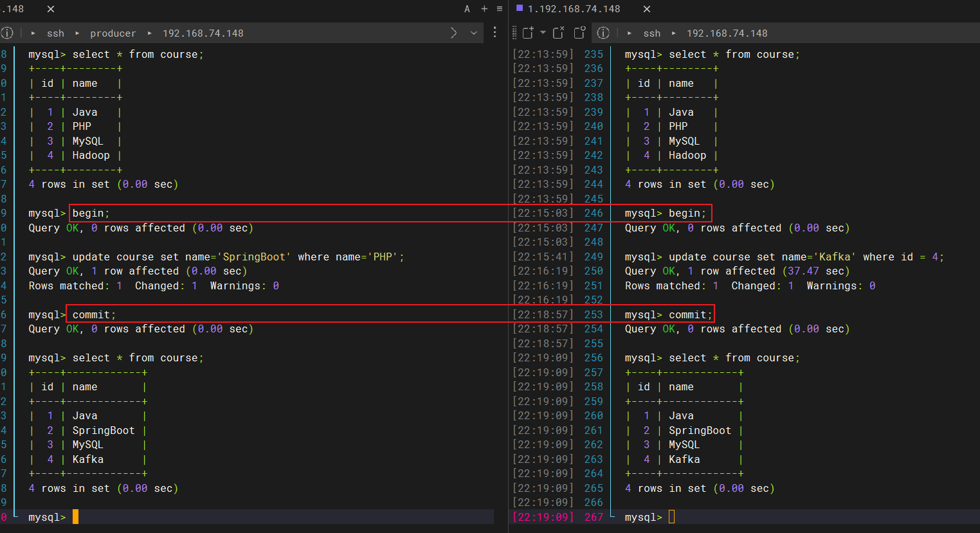
Task: Expand arrow before 'ssh' in right breadcrumb
Action: pyautogui.click(x=630, y=33)
